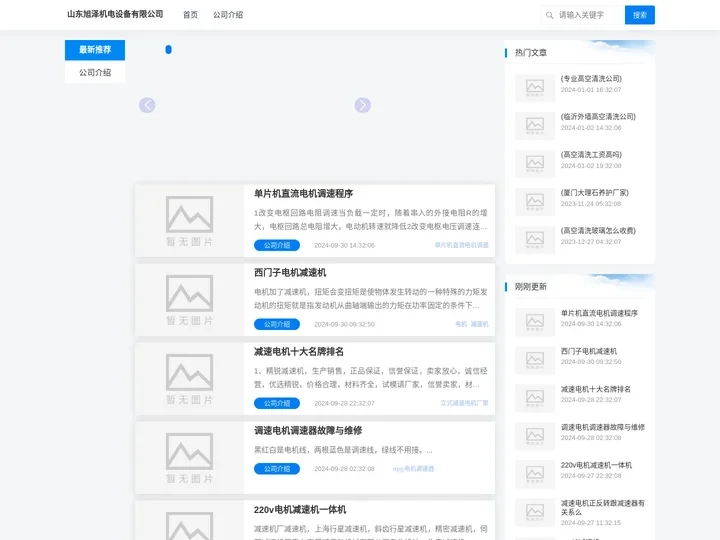Viewport: 720px width, 540px height.
Task: Open the 单片机直流电机调速 tag link
Action: point(461,245)
